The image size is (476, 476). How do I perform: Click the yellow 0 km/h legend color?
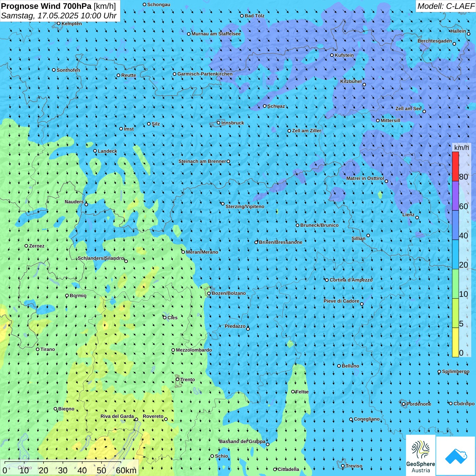click(x=455, y=342)
